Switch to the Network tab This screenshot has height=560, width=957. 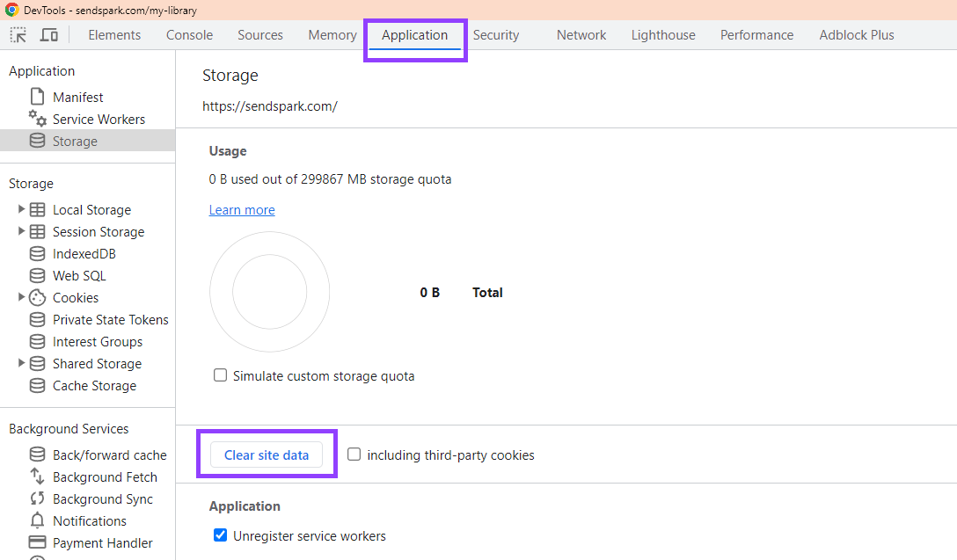(x=581, y=35)
